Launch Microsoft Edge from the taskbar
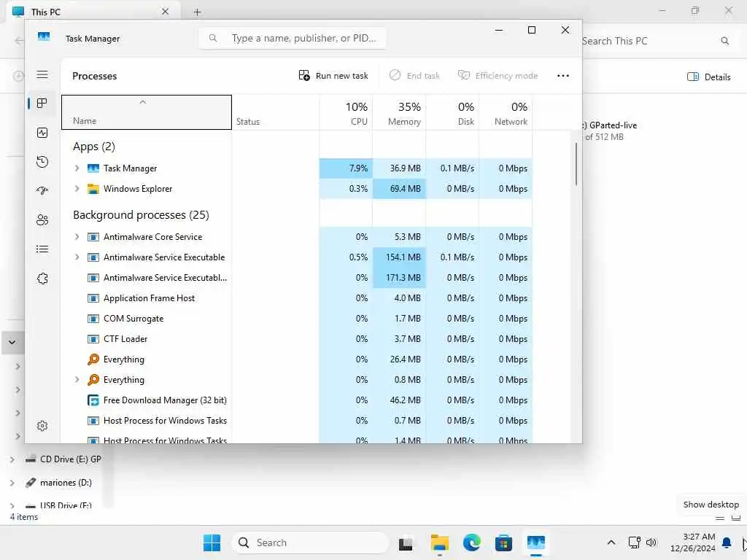747x560 pixels. [x=472, y=542]
